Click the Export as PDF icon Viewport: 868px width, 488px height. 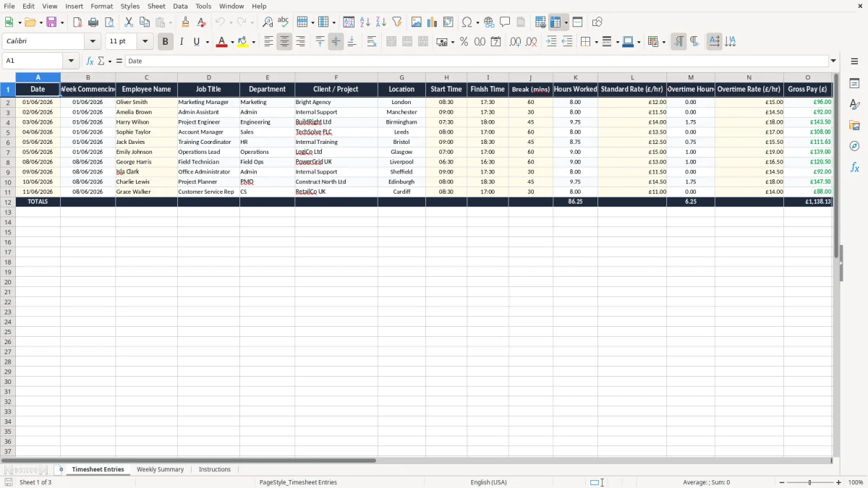tap(77, 22)
